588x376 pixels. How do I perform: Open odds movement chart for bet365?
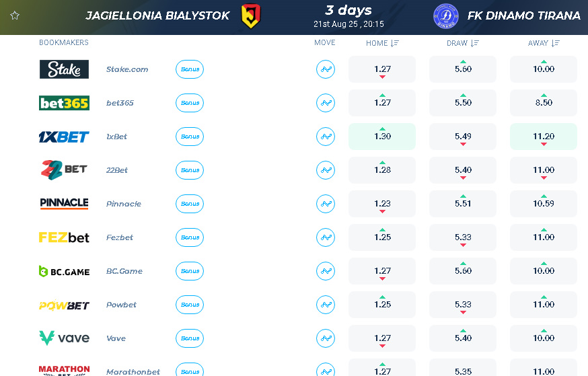(326, 103)
